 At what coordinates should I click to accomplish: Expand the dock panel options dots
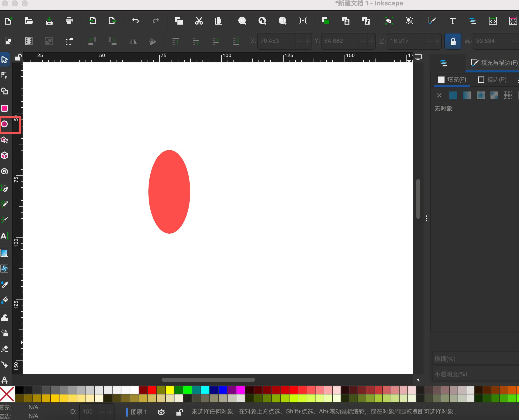pos(427,218)
